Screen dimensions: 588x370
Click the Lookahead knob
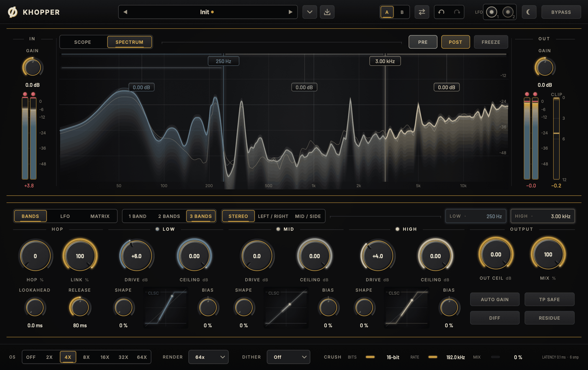tap(35, 308)
